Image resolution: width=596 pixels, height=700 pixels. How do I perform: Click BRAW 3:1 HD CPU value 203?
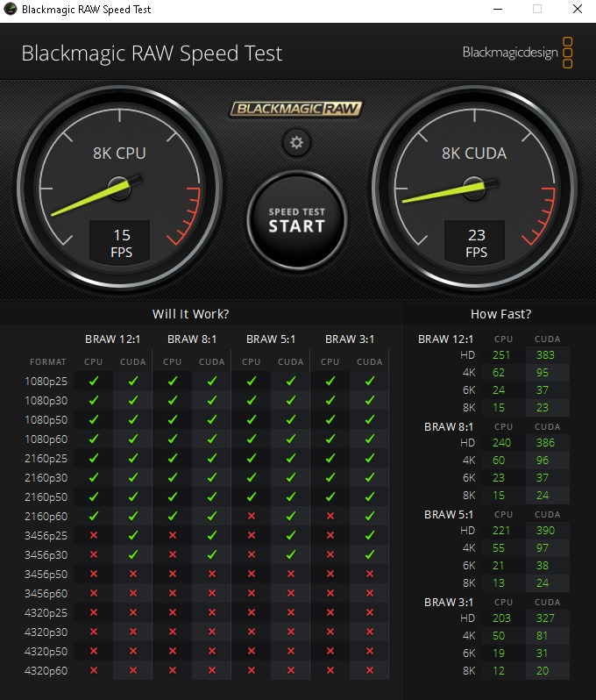501,618
